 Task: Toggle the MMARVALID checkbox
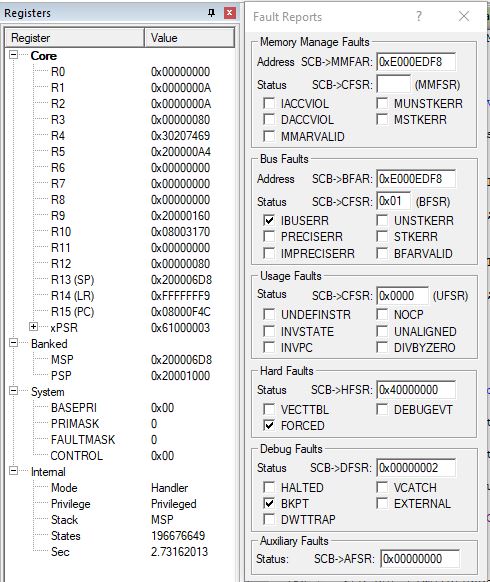(x=269, y=136)
